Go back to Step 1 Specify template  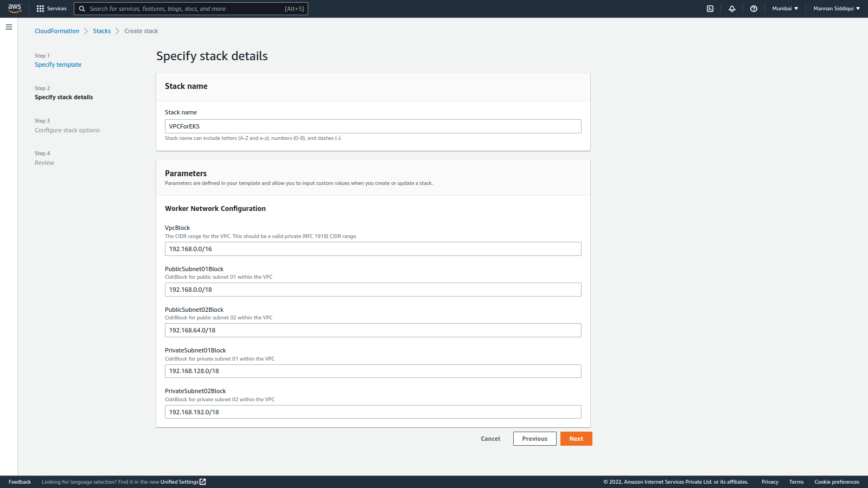point(58,64)
